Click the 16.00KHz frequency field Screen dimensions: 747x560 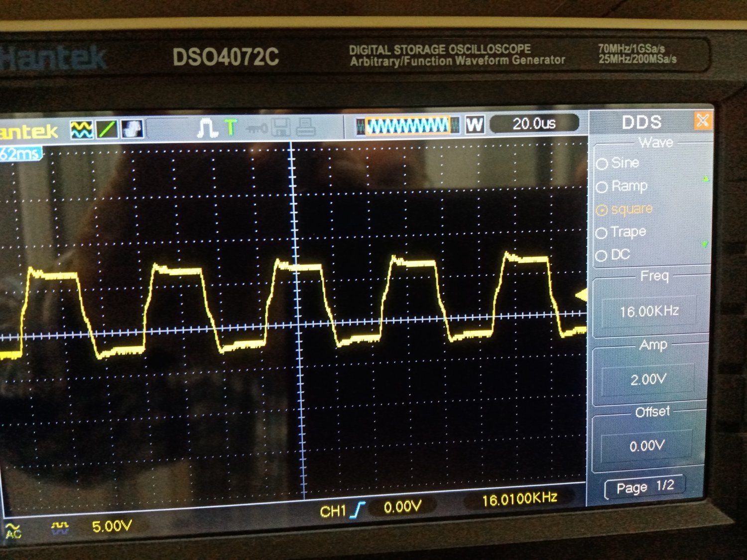tap(649, 312)
